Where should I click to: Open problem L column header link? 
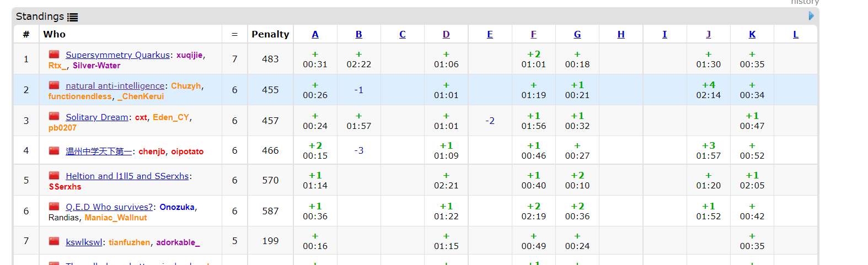click(796, 34)
